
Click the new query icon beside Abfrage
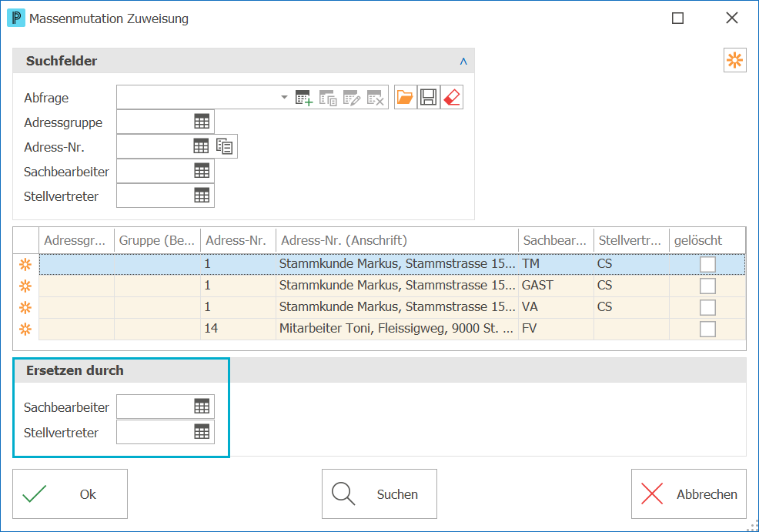pyautogui.click(x=304, y=97)
